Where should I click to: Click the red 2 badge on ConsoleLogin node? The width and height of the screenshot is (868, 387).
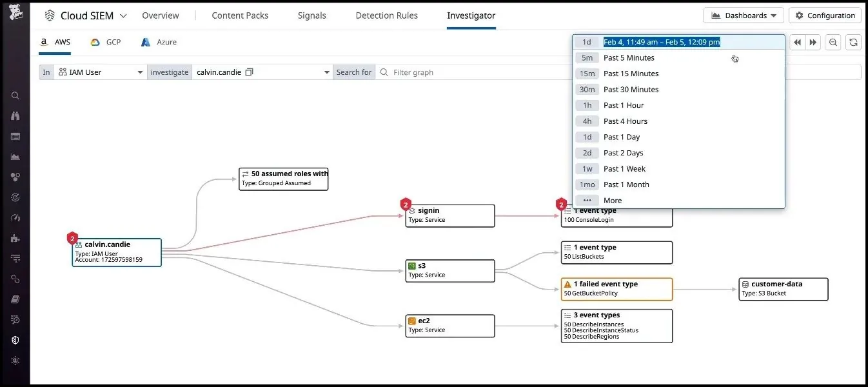(561, 205)
